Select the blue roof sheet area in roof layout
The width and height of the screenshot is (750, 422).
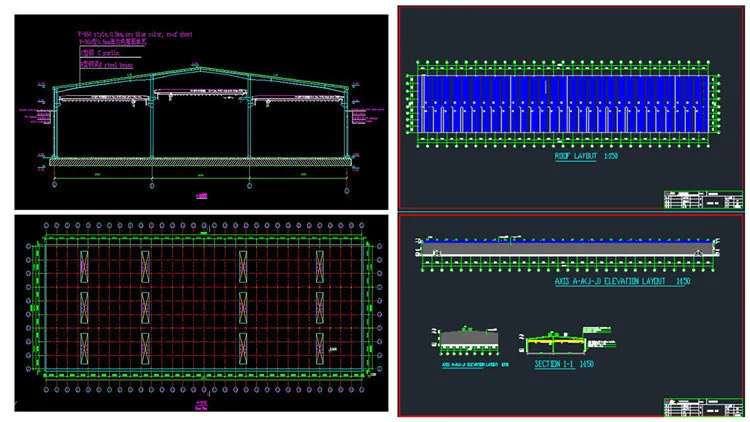tap(564, 102)
